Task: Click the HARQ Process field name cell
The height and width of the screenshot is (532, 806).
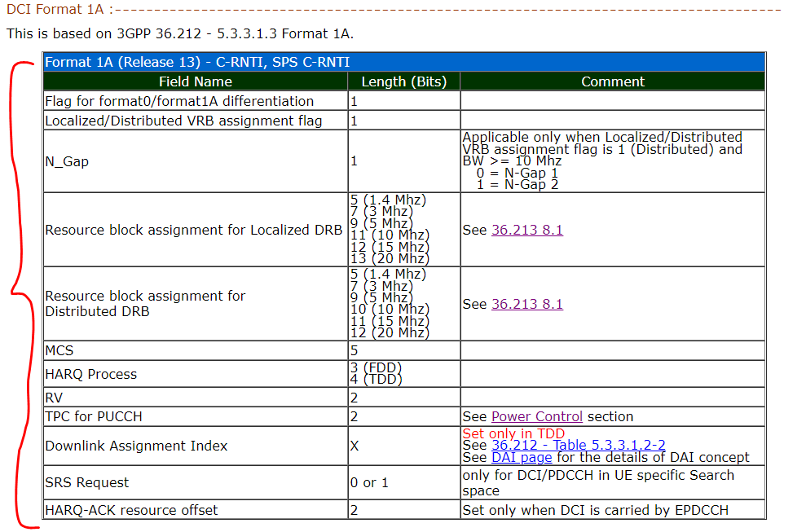Action: click(x=91, y=374)
